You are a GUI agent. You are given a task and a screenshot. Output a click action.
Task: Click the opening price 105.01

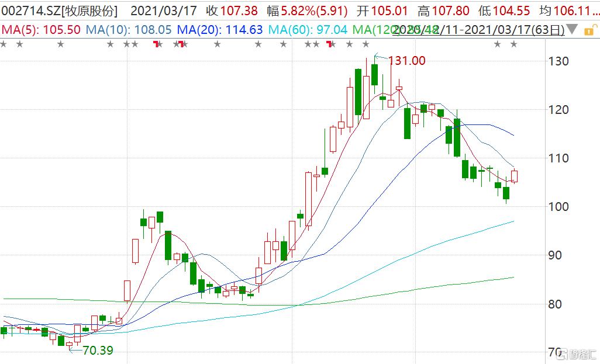point(389,11)
